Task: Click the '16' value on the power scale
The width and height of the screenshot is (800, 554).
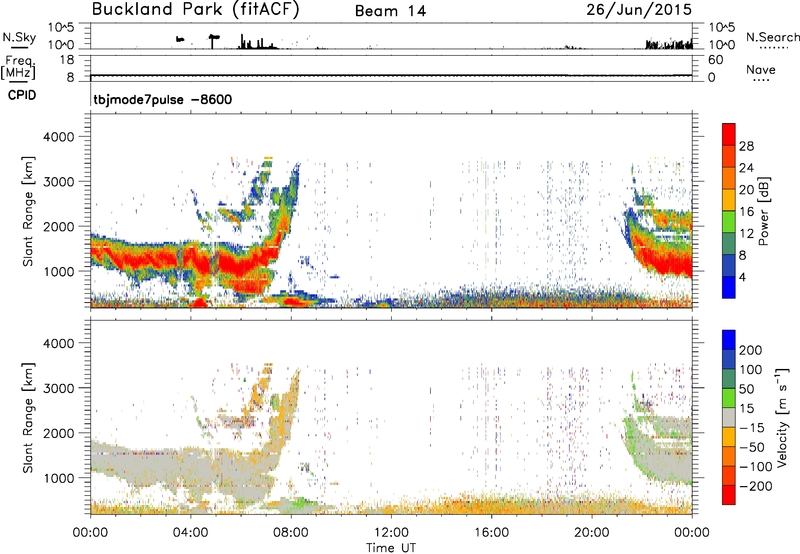Action: (x=746, y=212)
